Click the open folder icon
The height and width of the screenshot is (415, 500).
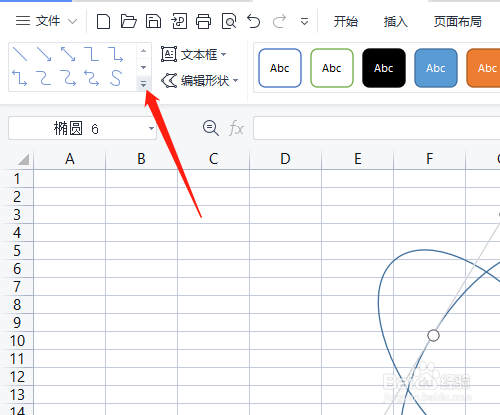point(128,22)
